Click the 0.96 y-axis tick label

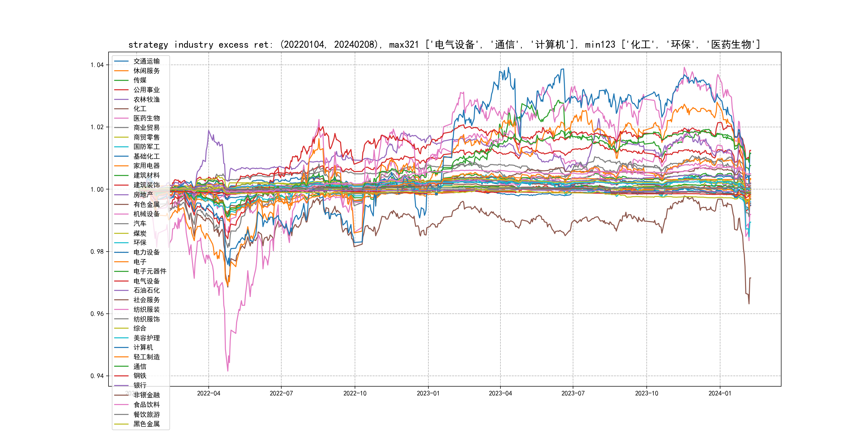coord(97,314)
